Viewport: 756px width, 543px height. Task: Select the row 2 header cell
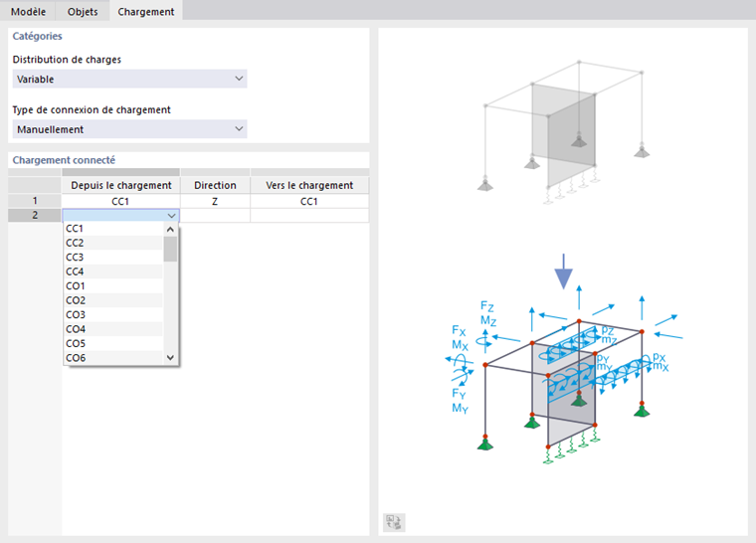pyautogui.click(x=35, y=215)
